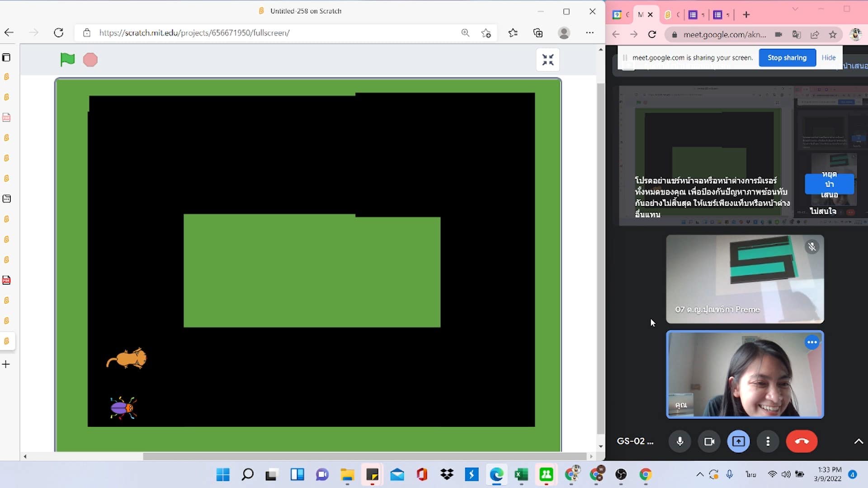The image size is (868, 488).
Task: Toggle present screen button in Meet
Action: pyautogui.click(x=738, y=441)
